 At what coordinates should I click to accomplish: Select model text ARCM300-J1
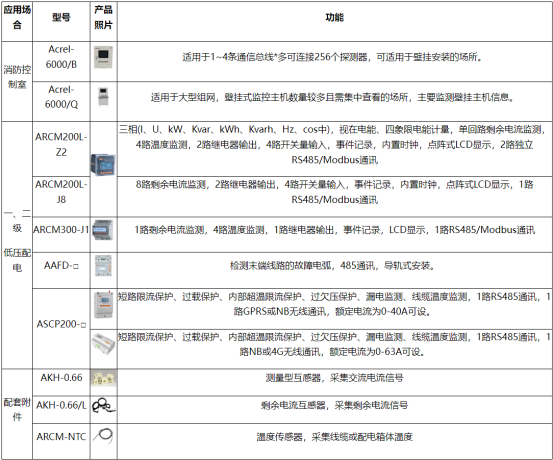point(61,230)
